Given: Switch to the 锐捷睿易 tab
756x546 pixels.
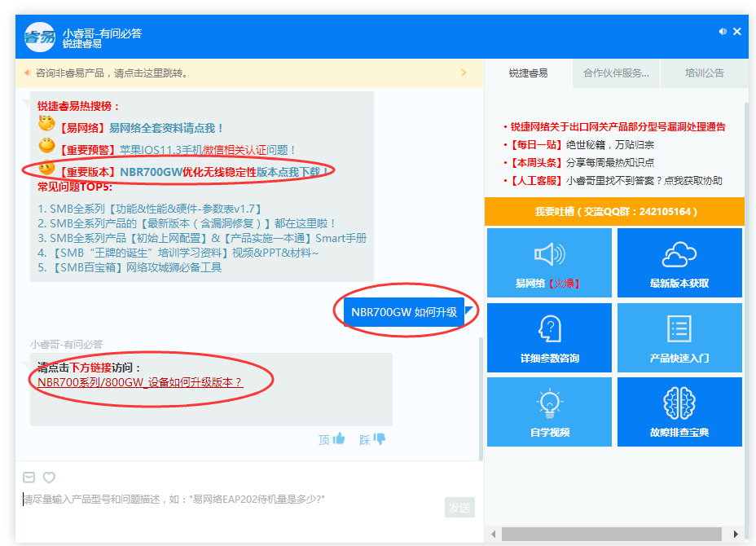Looking at the screenshot, I should pyautogui.click(x=528, y=73).
